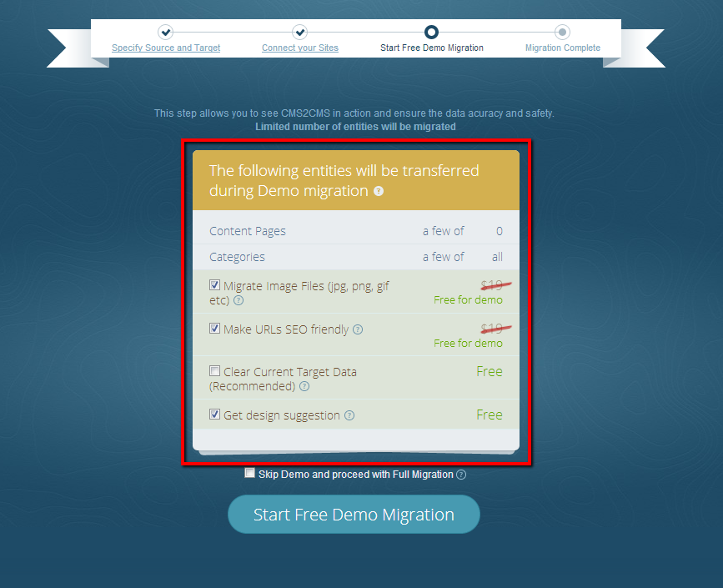Check Skip Demo and proceed with Full Migration
The width and height of the screenshot is (723, 588).
(x=249, y=473)
